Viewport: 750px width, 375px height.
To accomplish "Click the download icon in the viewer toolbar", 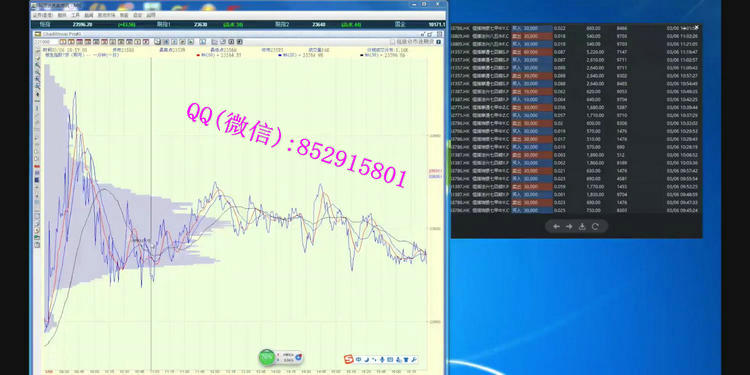I will click(x=582, y=226).
